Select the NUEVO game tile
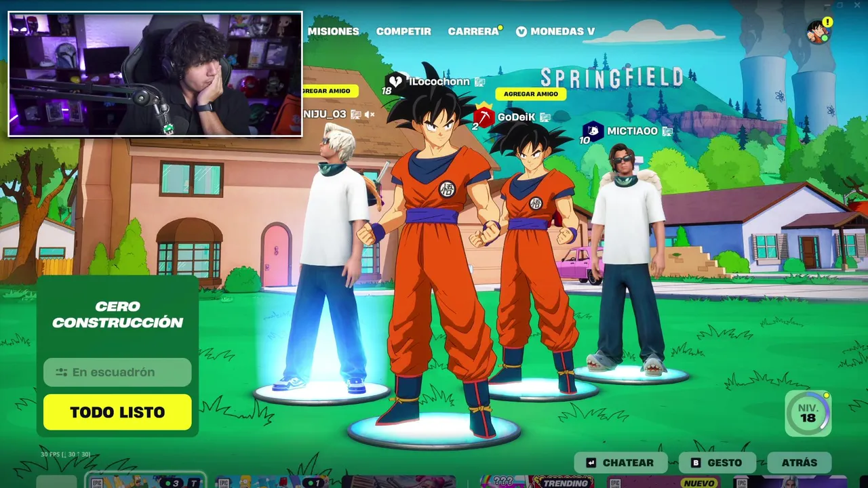Image resolution: width=868 pixels, height=488 pixels. (x=663, y=482)
